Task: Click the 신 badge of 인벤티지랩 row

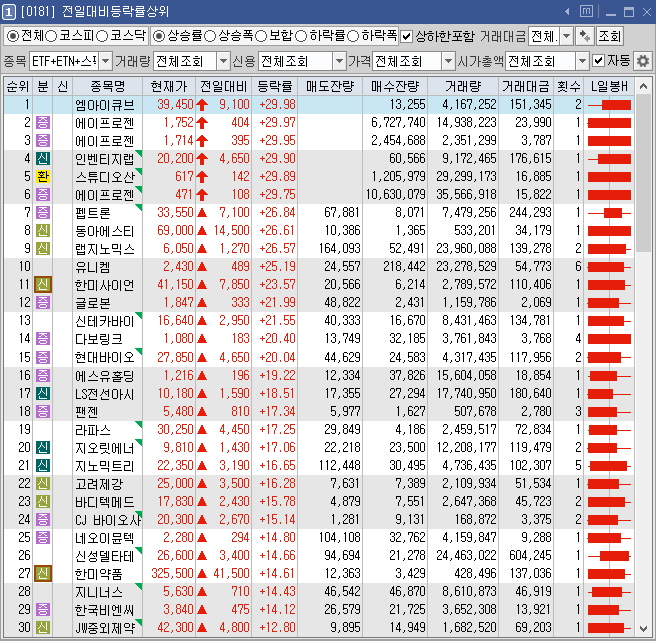Action: (43, 159)
